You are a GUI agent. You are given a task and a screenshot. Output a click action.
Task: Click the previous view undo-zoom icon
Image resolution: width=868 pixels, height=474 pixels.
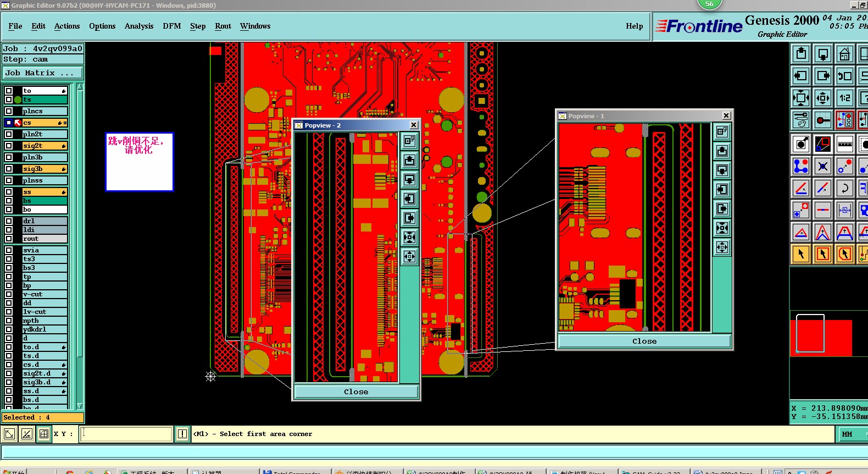coord(845,76)
